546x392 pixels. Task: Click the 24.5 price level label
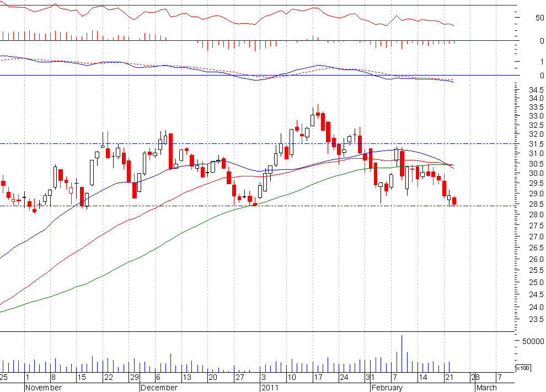point(536,295)
